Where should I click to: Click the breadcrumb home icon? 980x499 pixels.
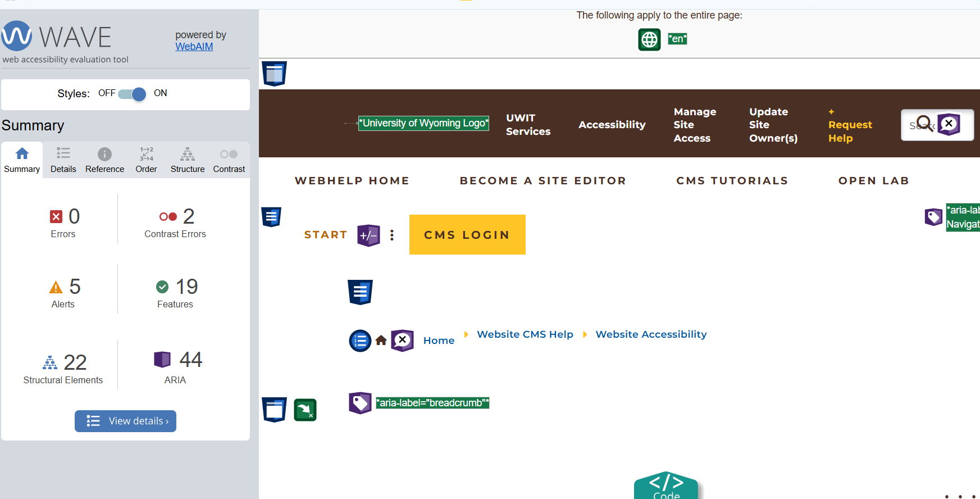click(x=381, y=340)
